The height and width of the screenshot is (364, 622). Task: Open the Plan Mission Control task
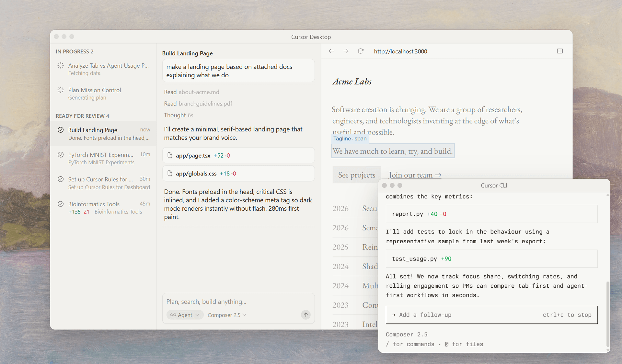[103, 94]
